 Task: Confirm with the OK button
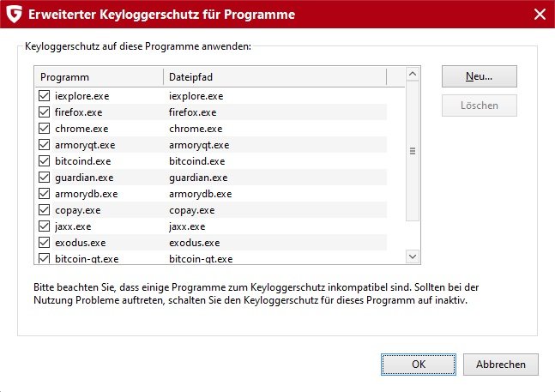point(419,365)
